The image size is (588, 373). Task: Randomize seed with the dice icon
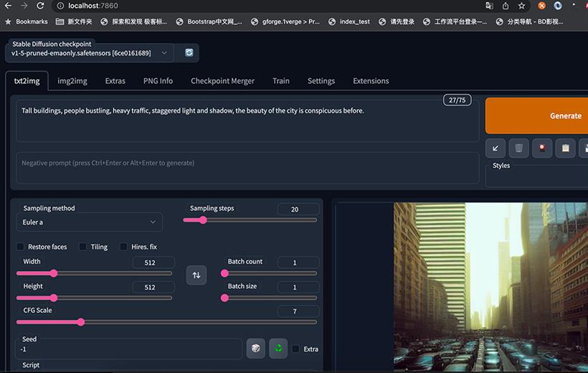click(256, 349)
